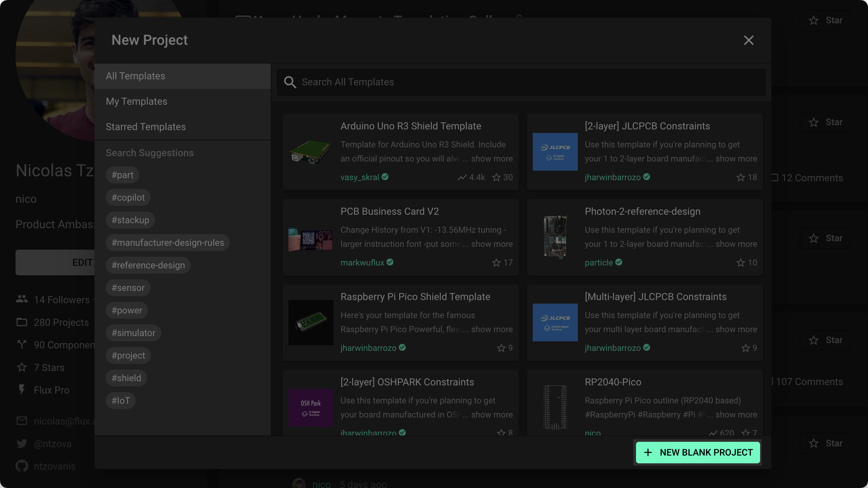Choose the #reference-design tag

coord(148,266)
